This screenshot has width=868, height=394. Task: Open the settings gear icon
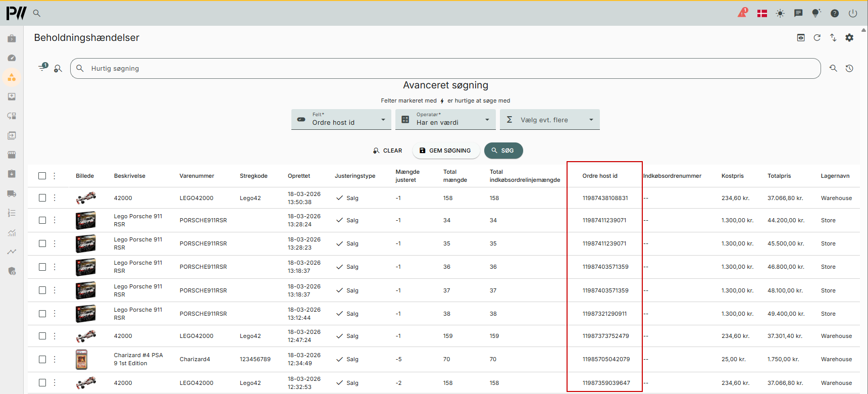pos(849,38)
